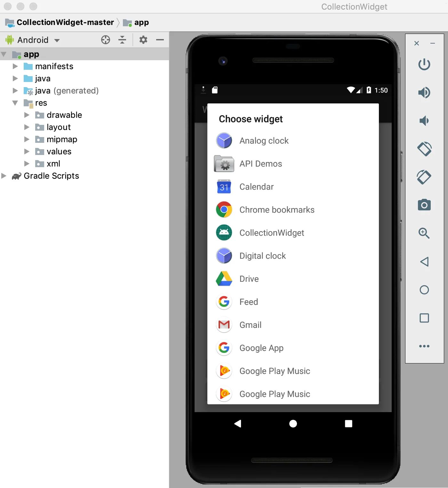Click the CollectionWidget-master breadcrumb
This screenshot has height=488, width=448.
click(x=60, y=22)
